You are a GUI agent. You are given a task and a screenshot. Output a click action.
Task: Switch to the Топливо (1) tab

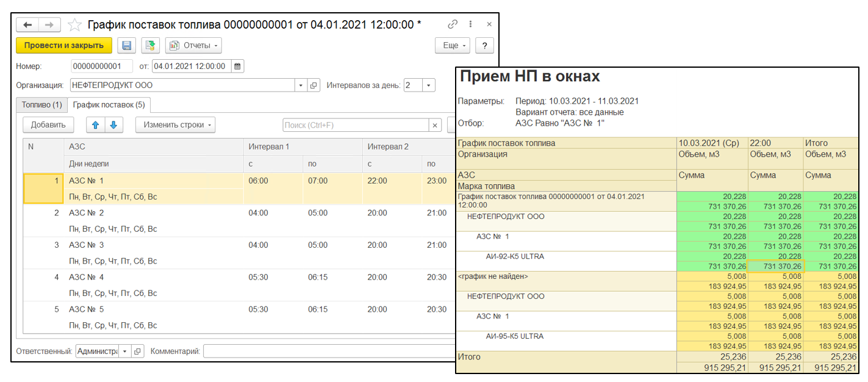click(x=41, y=104)
